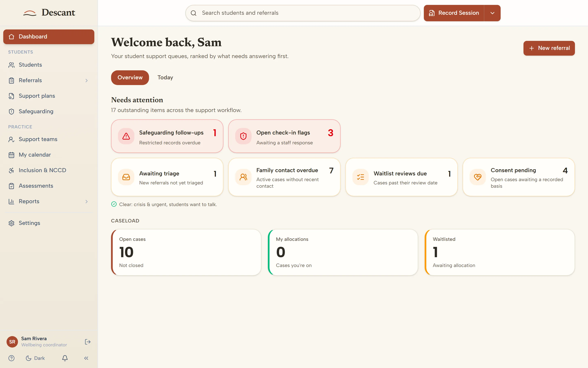Go to My calendar page
The image size is (588, 368).
click(x=49, y=155)
